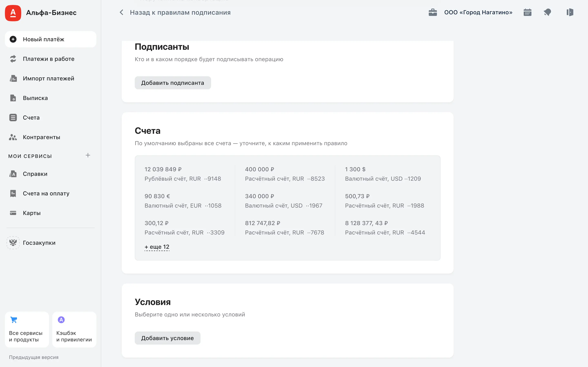Screen dimensions: 588x367
Task: Click Добавить подписанта button
Action: point(173,83)
